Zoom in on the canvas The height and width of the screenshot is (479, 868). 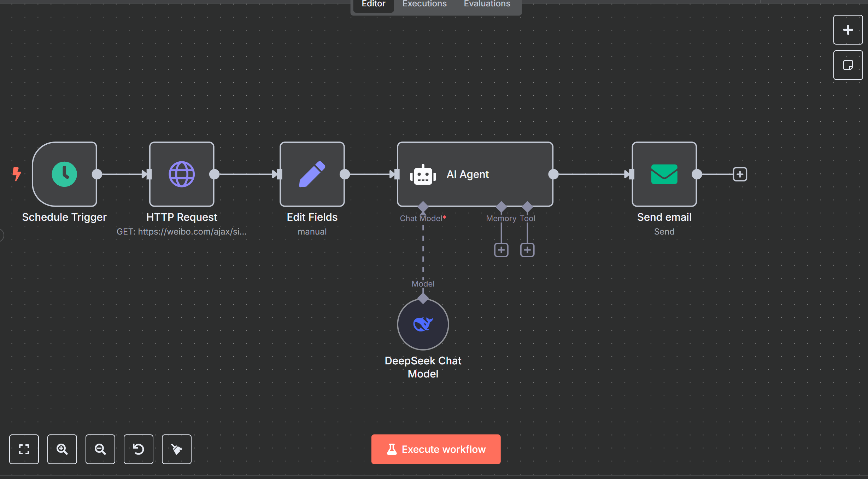pos(62,449)
